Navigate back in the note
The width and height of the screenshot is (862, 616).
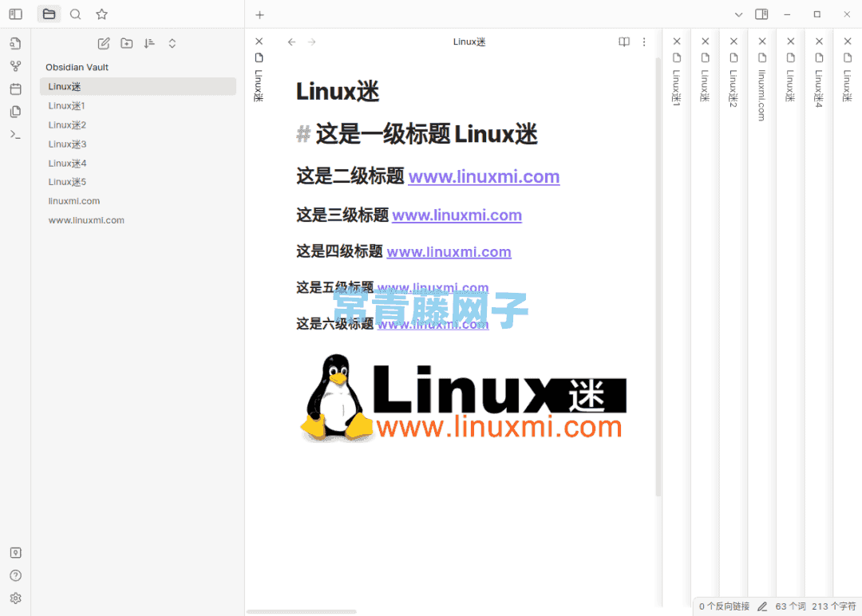coord(292,41)
